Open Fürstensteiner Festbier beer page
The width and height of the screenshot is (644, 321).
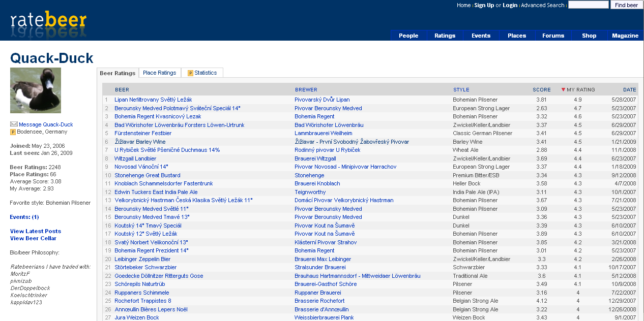click(x=143, y=134)
